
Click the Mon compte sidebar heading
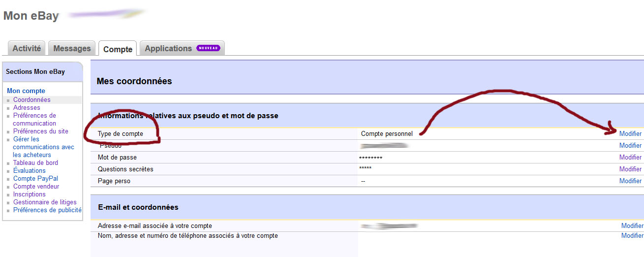[x=26, y=91]
